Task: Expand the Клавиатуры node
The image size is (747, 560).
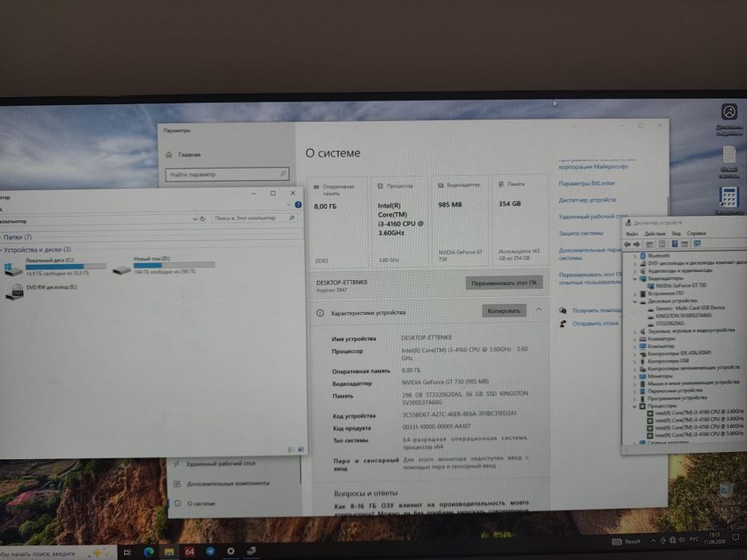Action: point(635,339)
